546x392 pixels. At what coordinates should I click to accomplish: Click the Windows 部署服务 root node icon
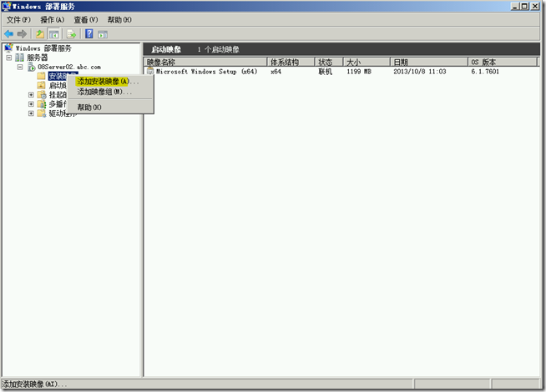pos(8,48)
